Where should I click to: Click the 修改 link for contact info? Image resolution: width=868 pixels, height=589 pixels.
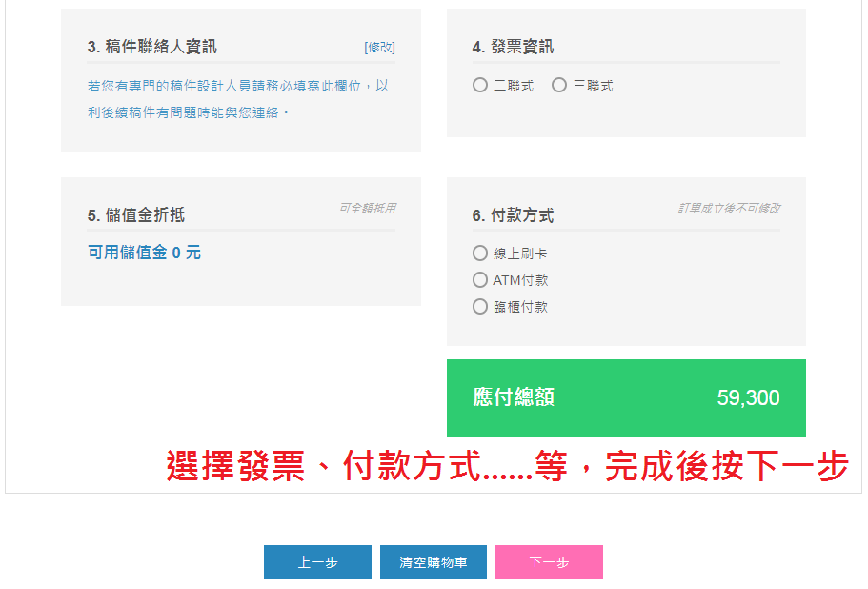pos(379,47)
